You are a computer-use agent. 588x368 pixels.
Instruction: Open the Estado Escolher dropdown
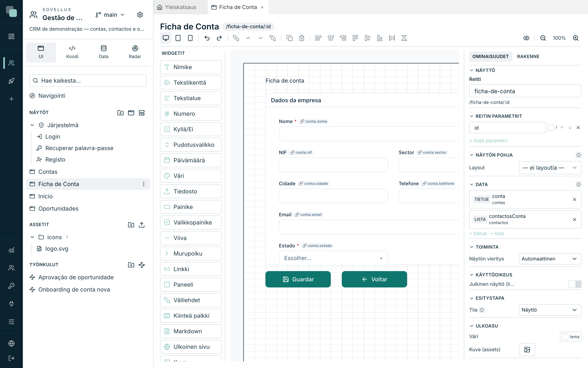pos(333,258)
